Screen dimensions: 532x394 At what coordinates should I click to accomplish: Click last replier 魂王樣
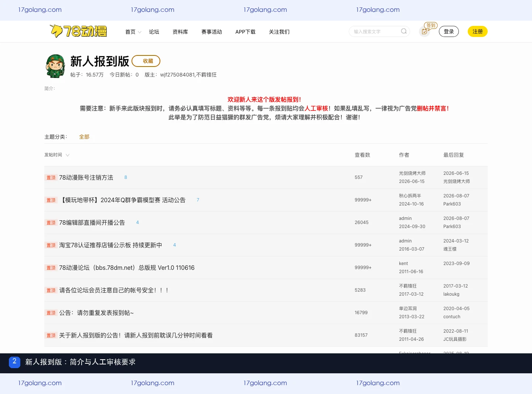coord(450,249)
